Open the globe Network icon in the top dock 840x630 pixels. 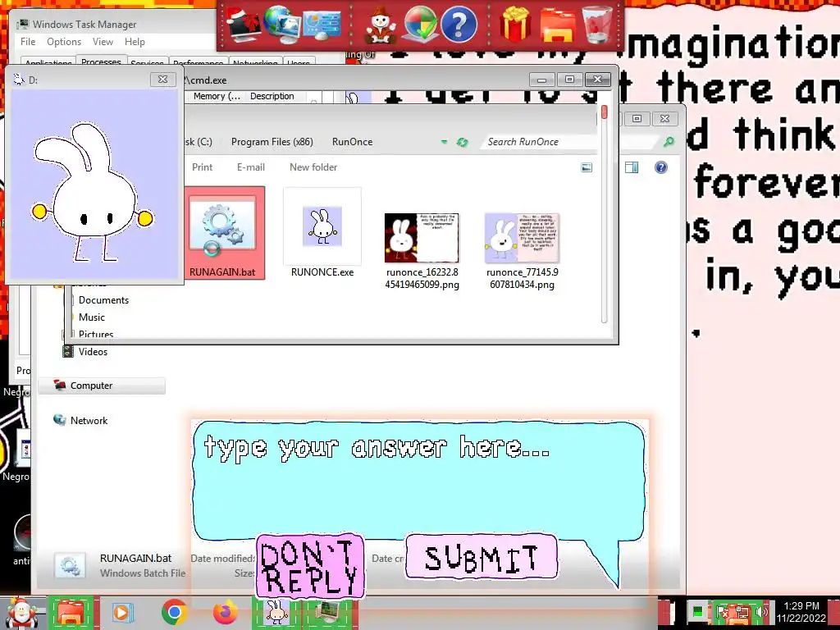[282, 24]
